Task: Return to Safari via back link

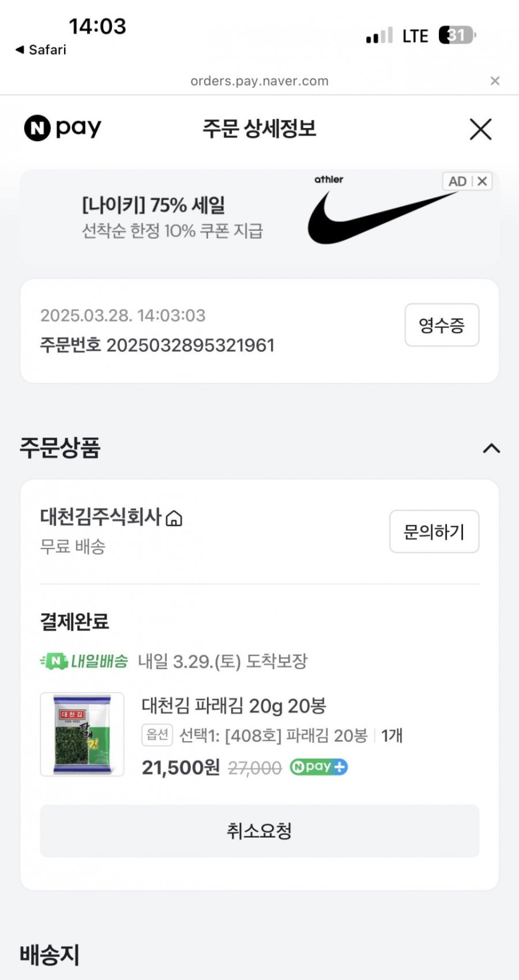Action: (41, 50)
